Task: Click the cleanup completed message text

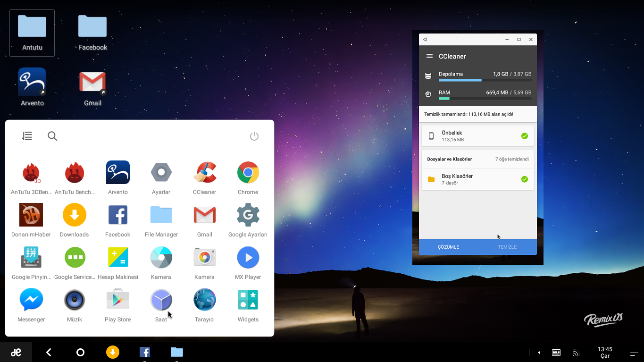Action: point(468,114)
